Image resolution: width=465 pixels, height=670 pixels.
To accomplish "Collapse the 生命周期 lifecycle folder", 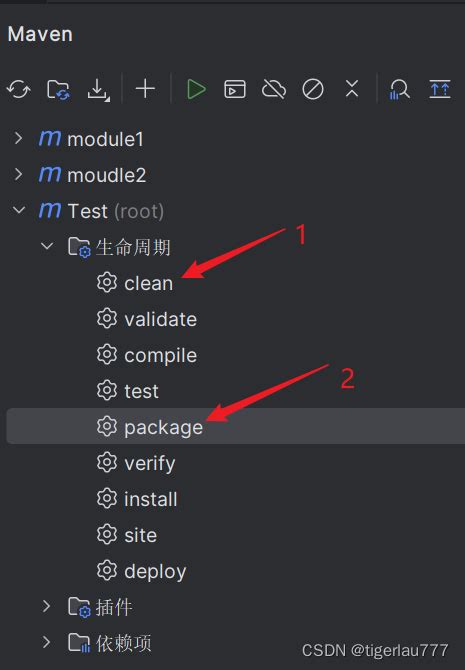I will tap(47, 246).
